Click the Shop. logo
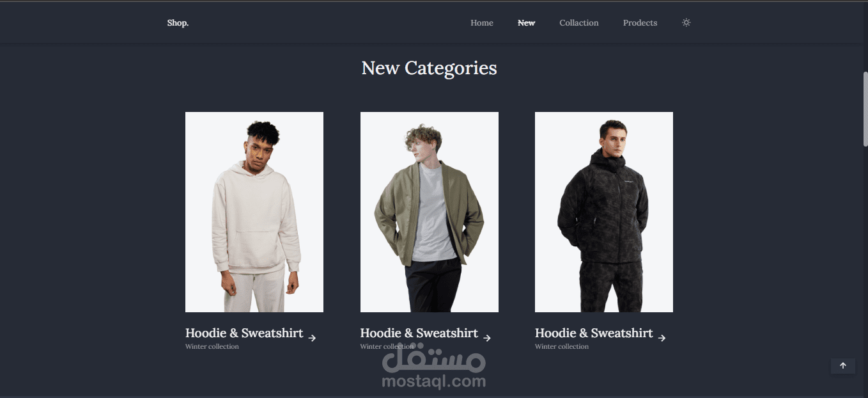Image resolution: width=868 pixels, height=398 pixels. [178, 22]
